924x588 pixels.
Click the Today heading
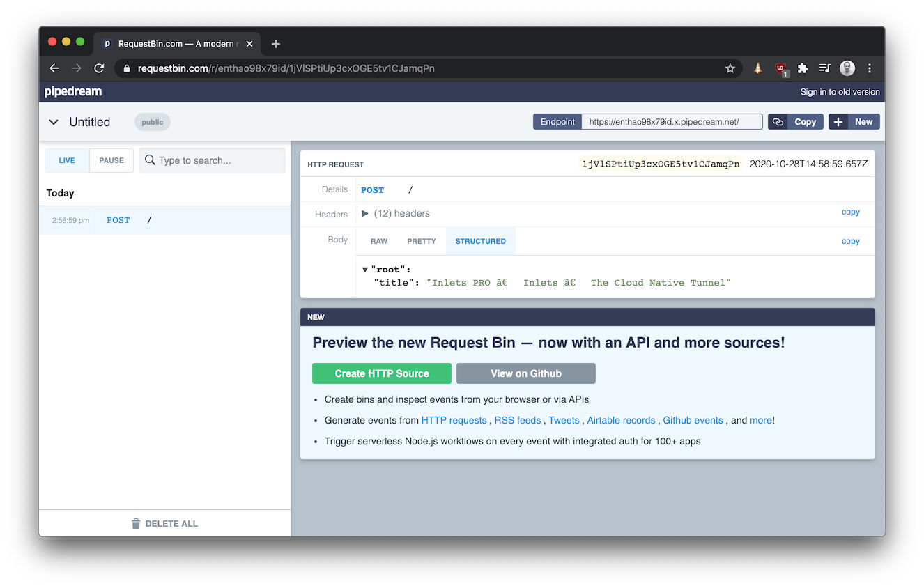pos(61,193)
